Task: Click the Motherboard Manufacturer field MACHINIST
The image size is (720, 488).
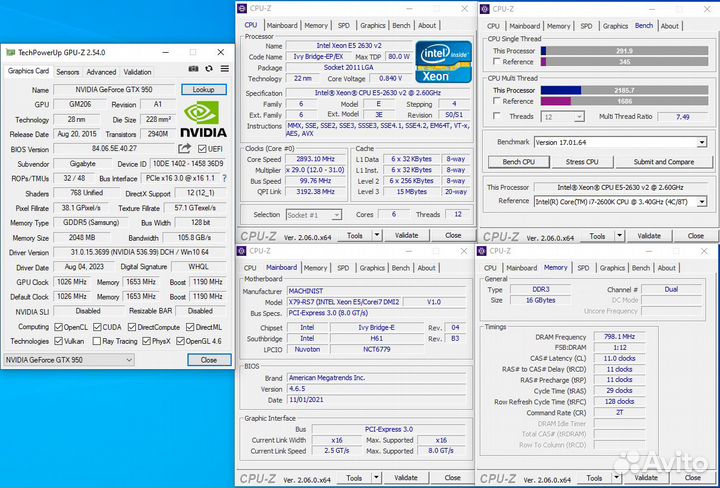Action: (377, 291)
